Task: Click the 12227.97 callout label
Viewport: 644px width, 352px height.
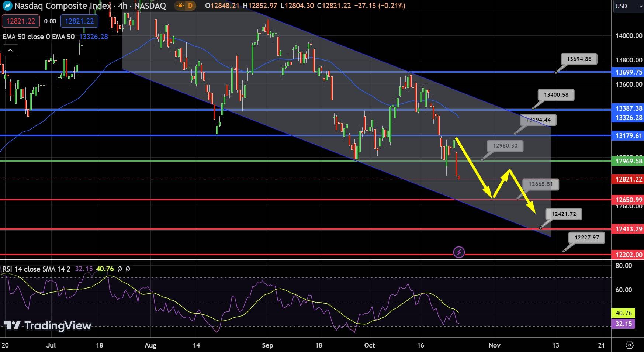Action: click(586, 238)
